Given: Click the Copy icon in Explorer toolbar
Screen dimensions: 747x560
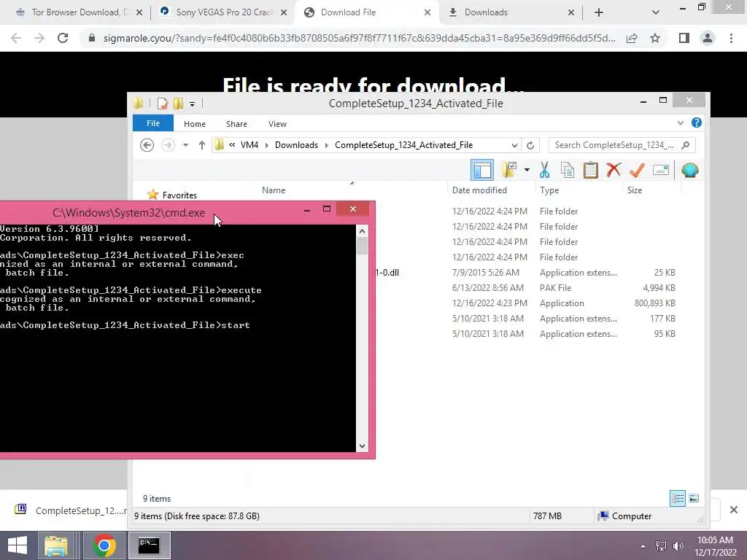Looking at the screenshot, I should coord(568,170).
